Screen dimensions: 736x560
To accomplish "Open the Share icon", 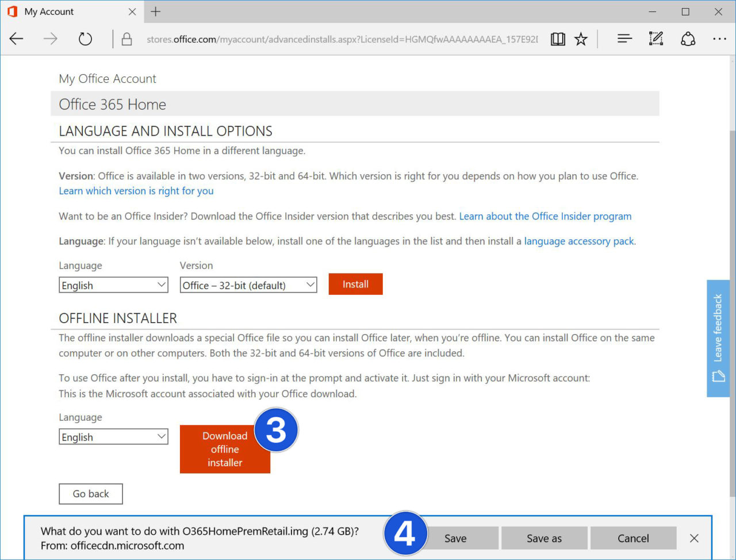I will (688, 39).
